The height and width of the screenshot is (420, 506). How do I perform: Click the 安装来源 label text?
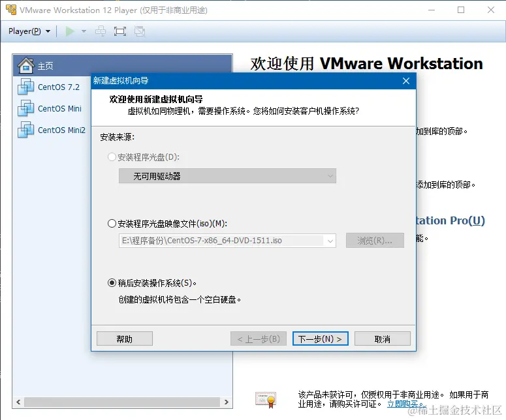[x=117, y=137]
